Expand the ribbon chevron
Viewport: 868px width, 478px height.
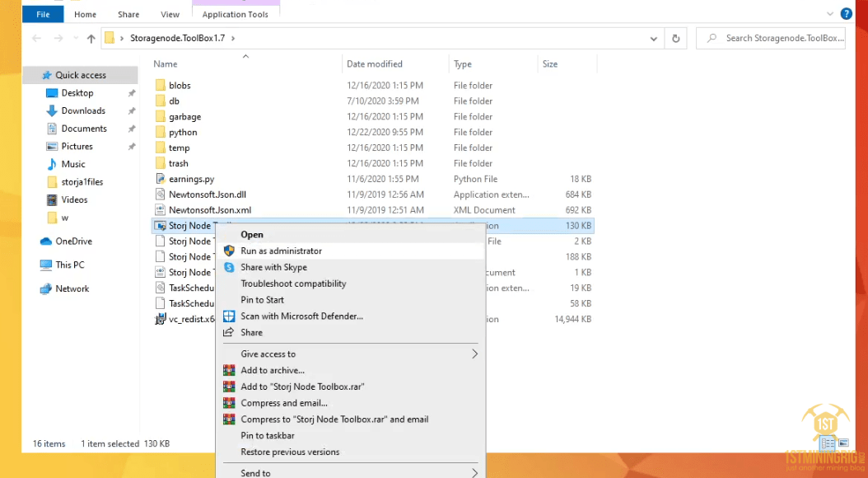(x=830, y=14)
